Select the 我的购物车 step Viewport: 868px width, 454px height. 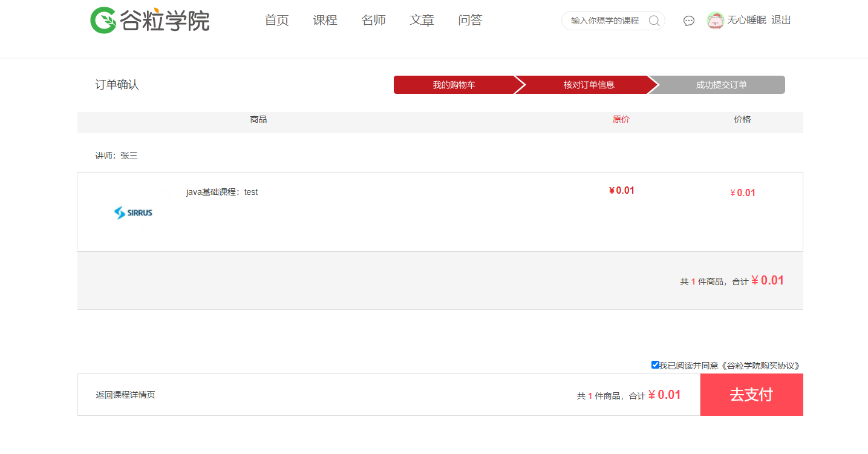(454, 85)
